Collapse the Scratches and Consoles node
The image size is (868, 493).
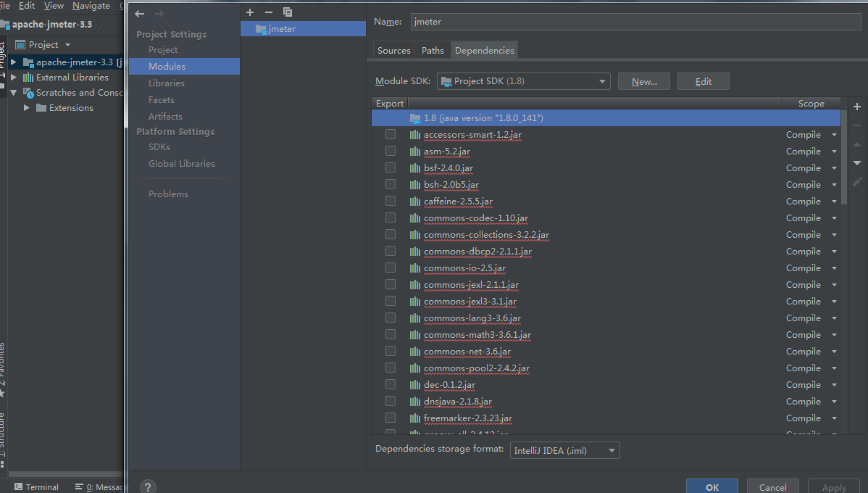click(x=13, y=93)
